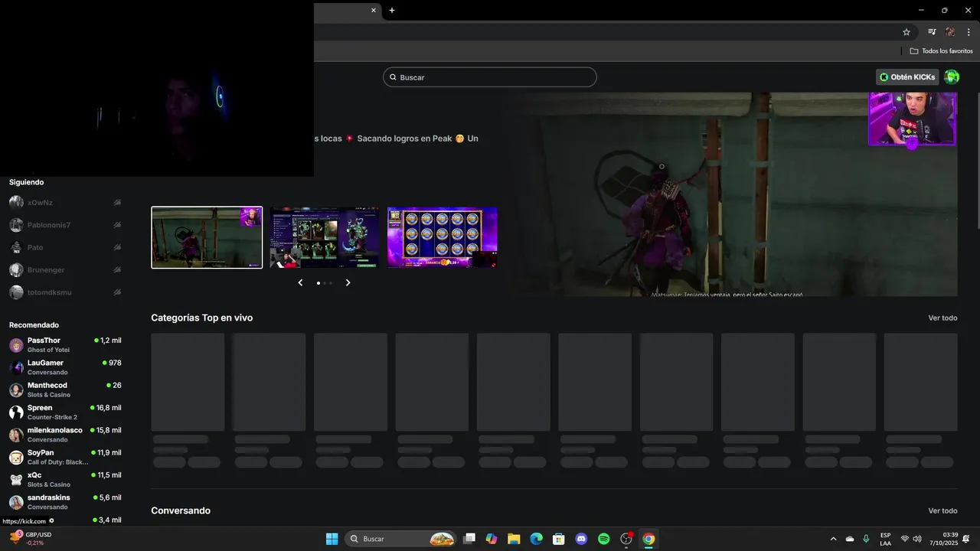The image size is (980, 551).
Task: Click Spreen's avatar icon
Action: (x=16, y=412)
